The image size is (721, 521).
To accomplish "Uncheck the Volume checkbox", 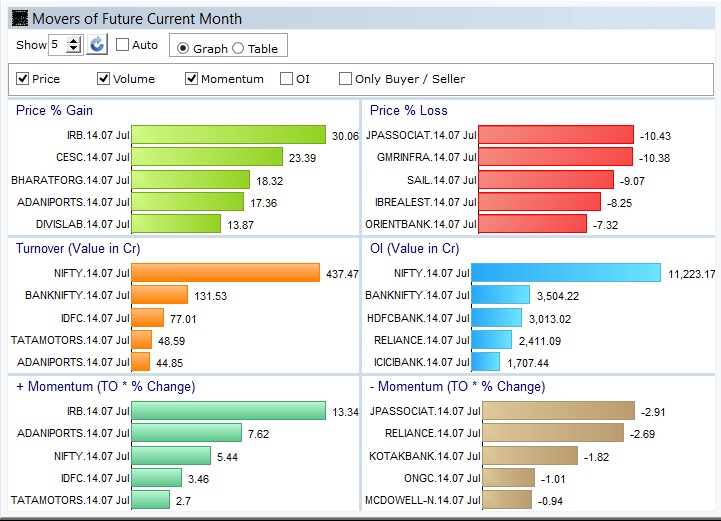I will (x=103, y=79).
